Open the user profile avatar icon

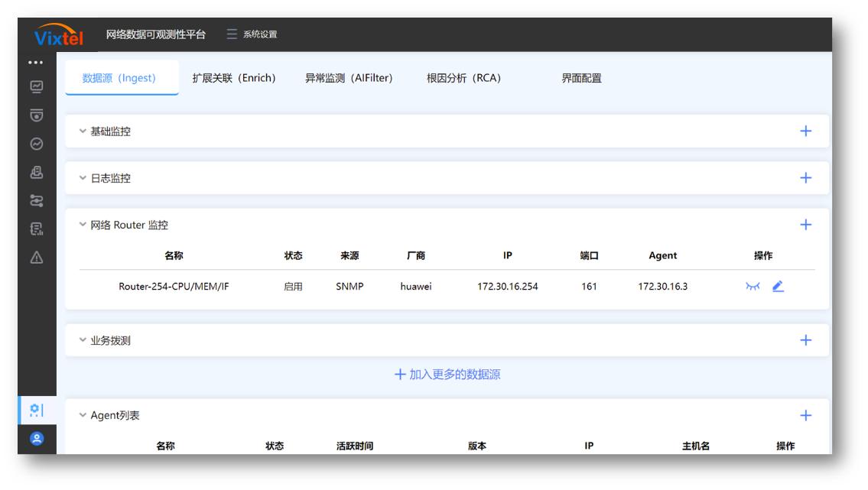coord(36,440)
